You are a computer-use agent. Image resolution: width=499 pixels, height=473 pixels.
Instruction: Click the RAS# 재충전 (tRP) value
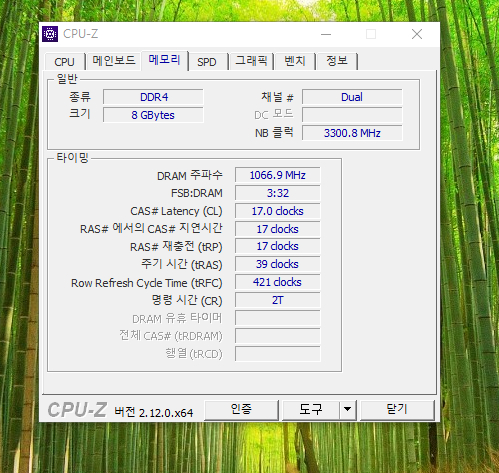coord(277,246)
